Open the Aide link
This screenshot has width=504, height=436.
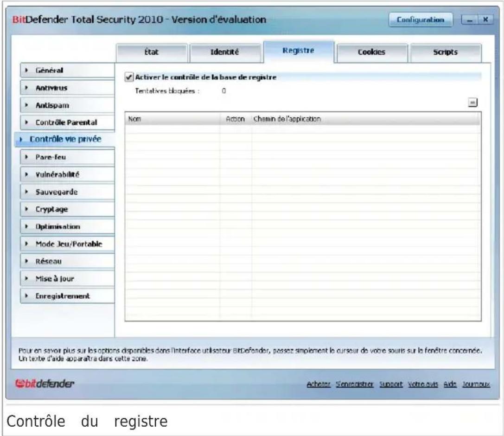[x=450, y=384]
